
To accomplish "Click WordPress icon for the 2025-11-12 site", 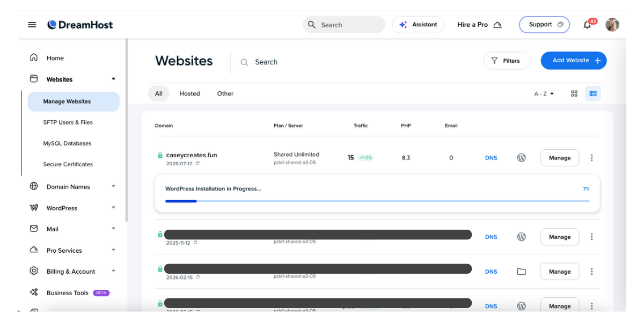I will (x=521, y=237).
